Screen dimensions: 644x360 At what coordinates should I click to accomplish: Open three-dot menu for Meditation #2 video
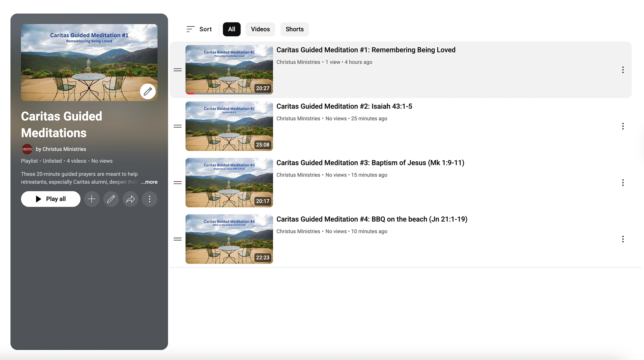pos(623,126)
